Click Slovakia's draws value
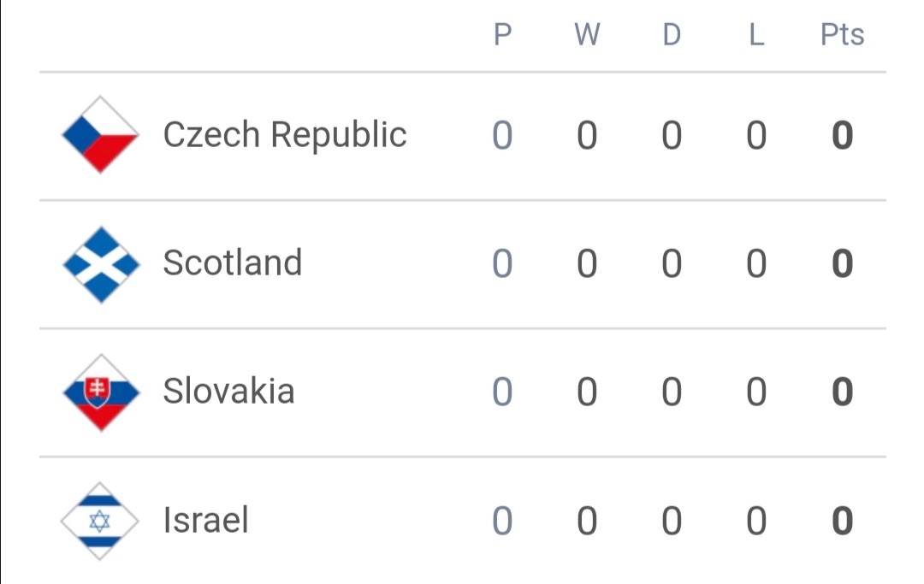The image size is (924, 584). (672, 392)
